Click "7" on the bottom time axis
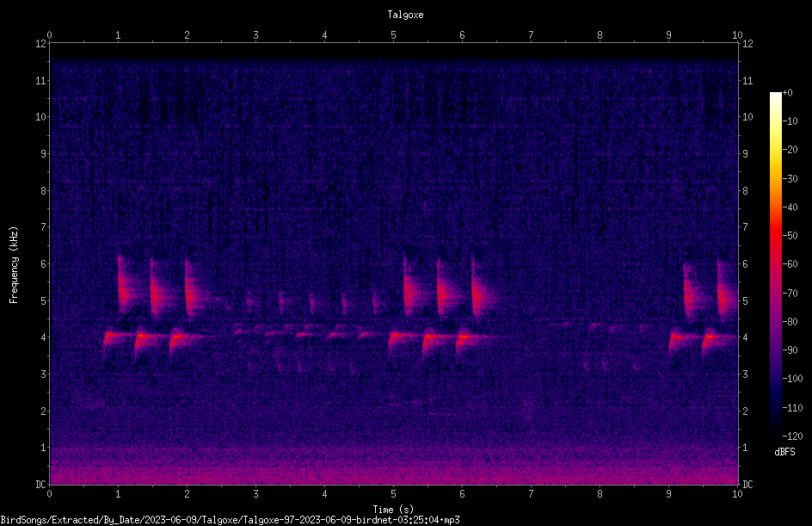The height and width of the screenshot is (526, 812). coord(531,494)
